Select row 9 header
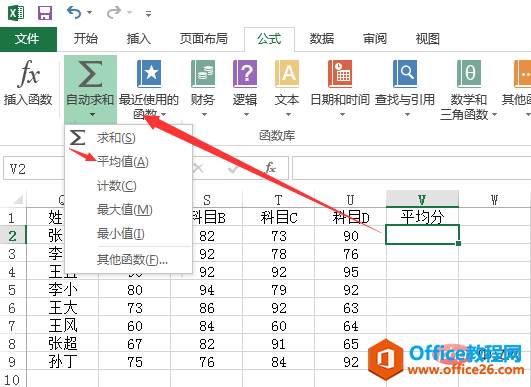 point(13,362)
